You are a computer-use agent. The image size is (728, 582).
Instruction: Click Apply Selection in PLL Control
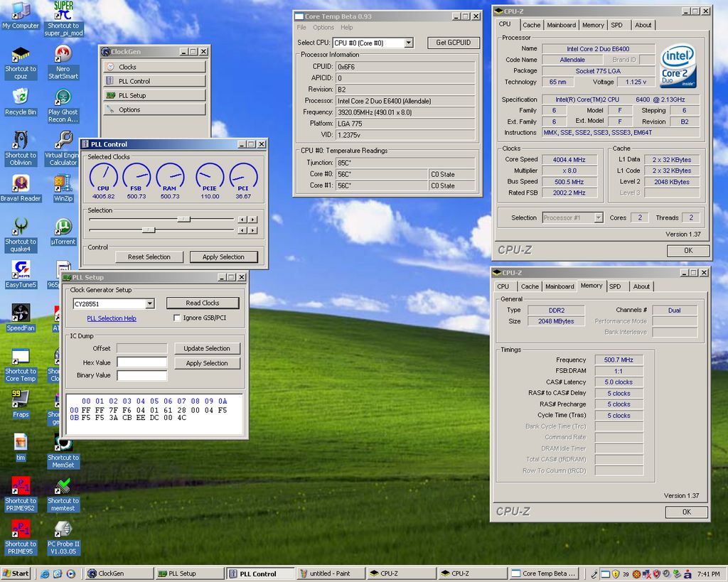223,257
